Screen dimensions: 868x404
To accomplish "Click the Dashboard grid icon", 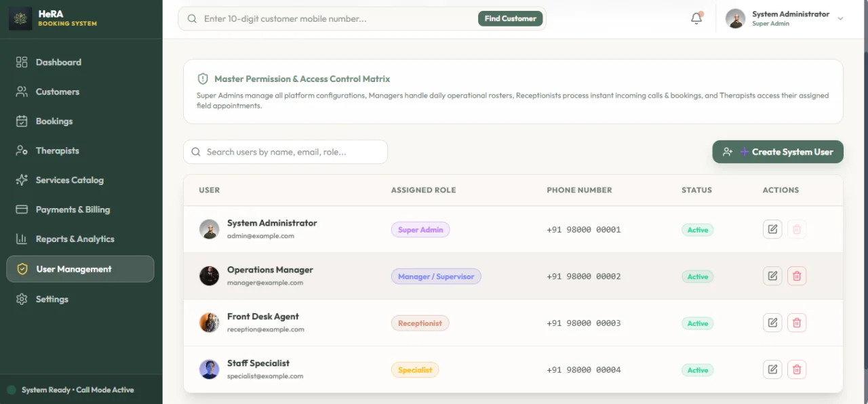I will [x=22, y=62].
